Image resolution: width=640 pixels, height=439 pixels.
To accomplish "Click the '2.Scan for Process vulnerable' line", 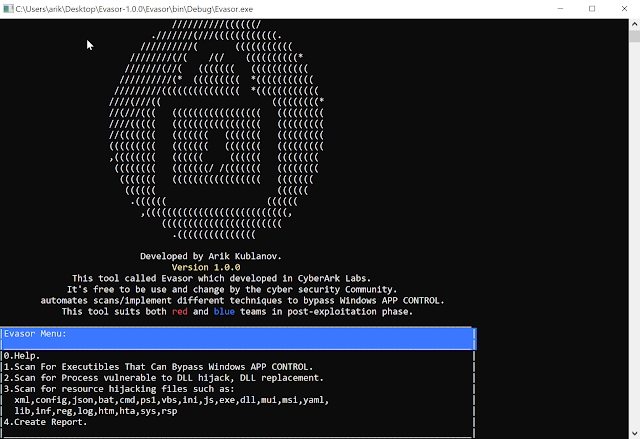I will (x=164, y=378).
